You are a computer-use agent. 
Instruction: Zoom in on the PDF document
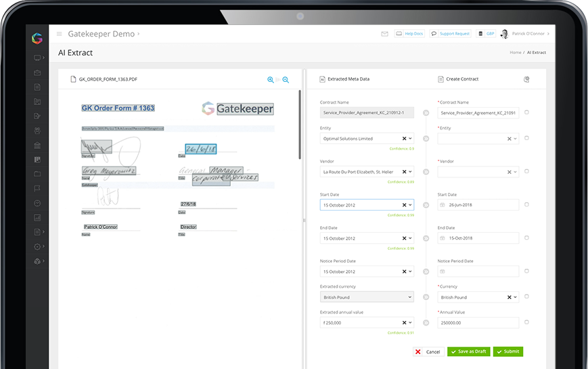(271, 80)
